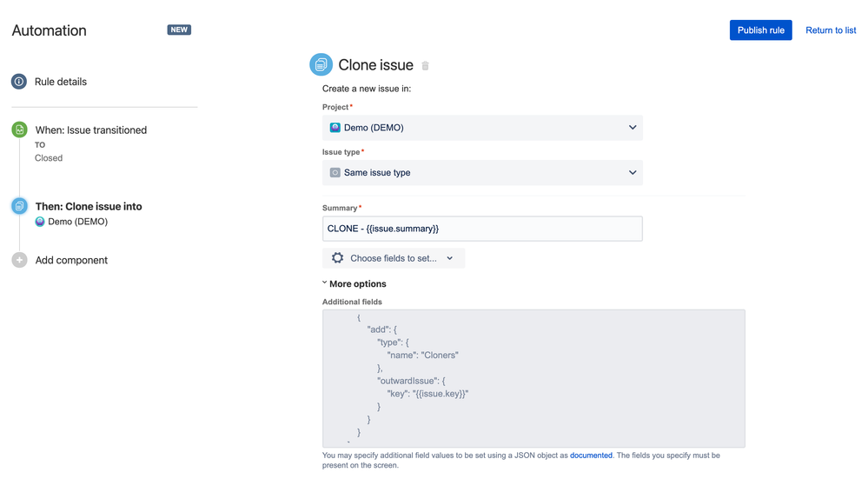Click the large Clone issue header icon

321,65
